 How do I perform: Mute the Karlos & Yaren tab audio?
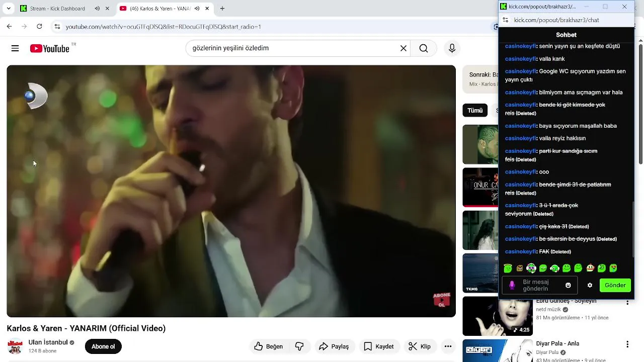(x=197, y=9)
